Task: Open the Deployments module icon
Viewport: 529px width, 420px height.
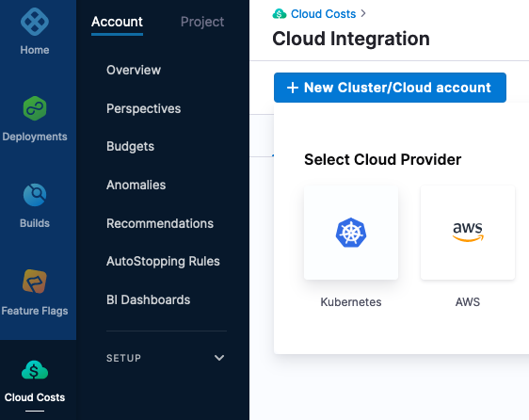Action: (35, 108)
